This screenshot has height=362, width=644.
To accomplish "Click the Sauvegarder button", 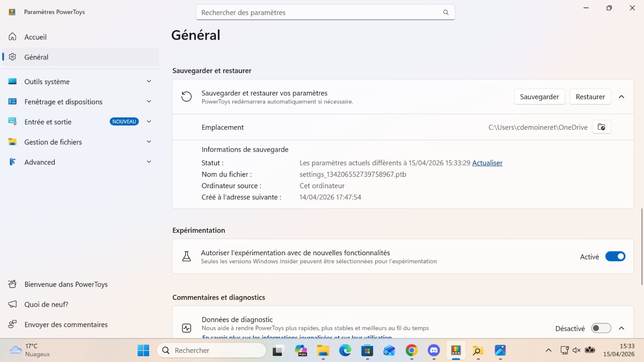I will click(539, 97).
